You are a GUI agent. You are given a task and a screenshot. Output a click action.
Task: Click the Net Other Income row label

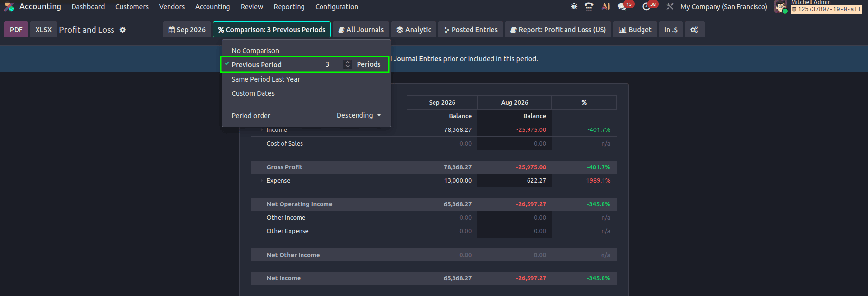(x=293, y=255)
